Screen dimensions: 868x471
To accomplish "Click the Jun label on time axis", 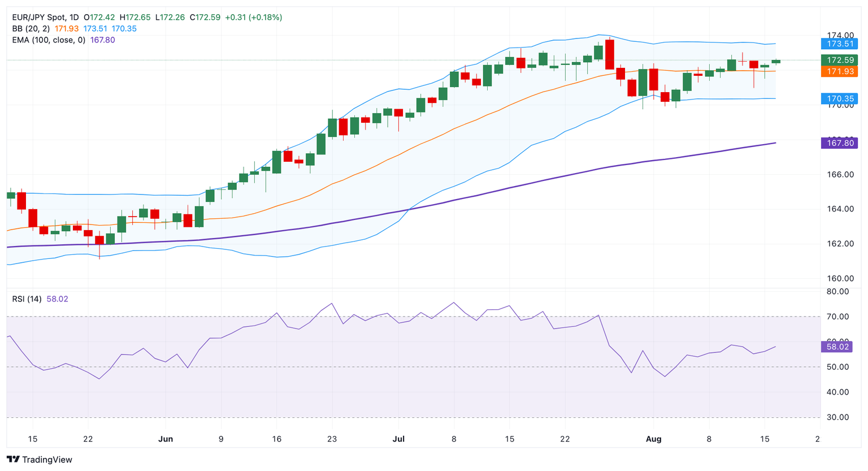I will 166,439.
